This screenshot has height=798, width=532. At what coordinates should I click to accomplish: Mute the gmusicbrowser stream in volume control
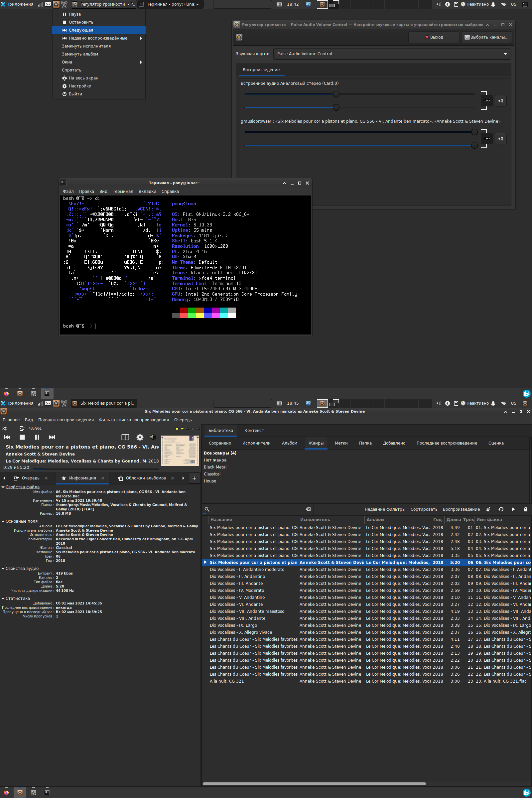click(500, 138)
